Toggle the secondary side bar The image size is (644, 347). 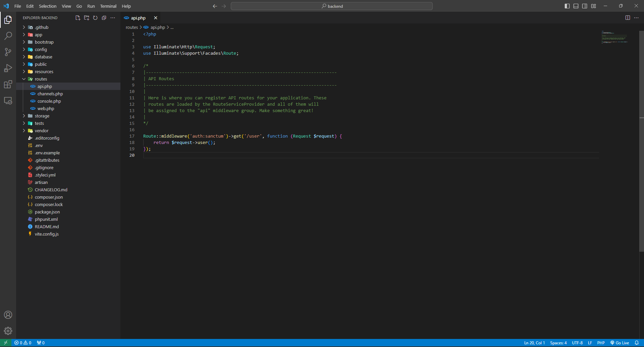[585, 6]
